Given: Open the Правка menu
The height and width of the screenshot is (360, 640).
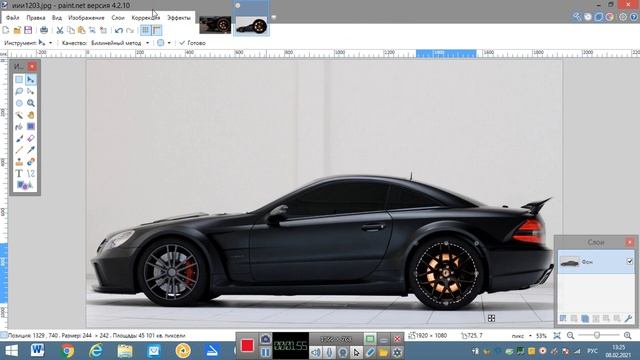Looking at the screenshot, I should pyautogui.click(x=36, y=18).
